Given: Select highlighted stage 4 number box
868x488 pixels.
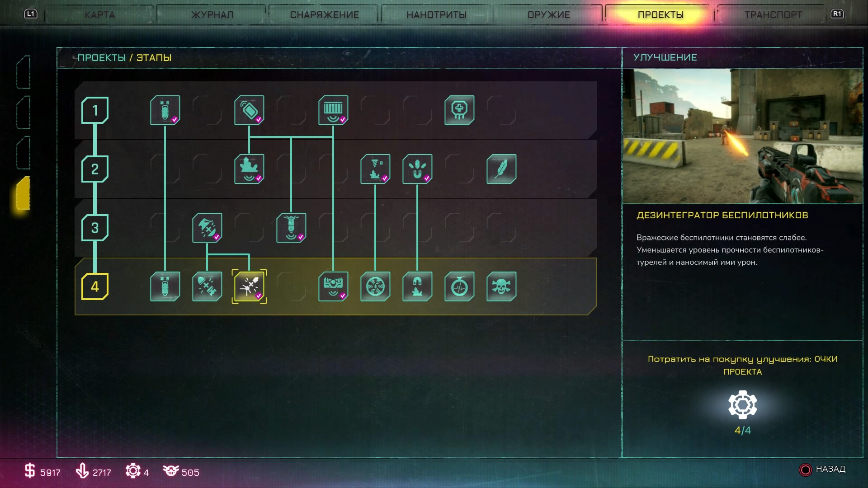Looking at the screenshot, I should pyautogui.click(x=95, y=286).
